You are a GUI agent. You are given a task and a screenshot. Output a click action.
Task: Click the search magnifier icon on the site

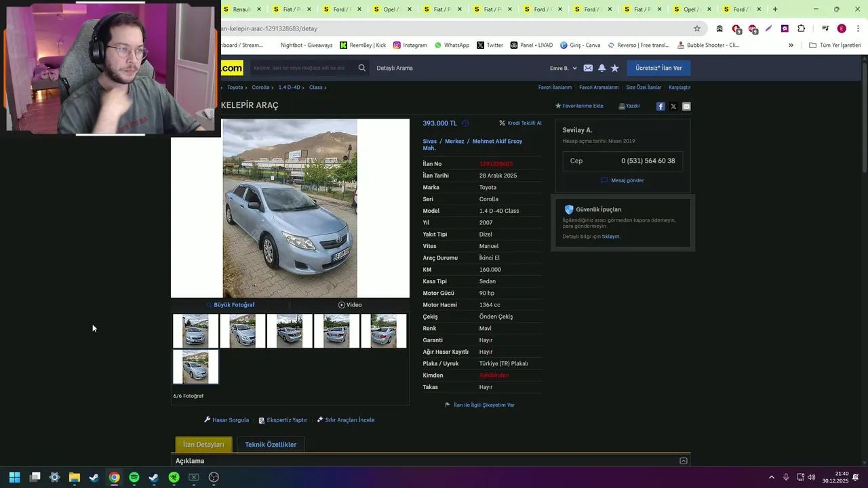(361, 68)
